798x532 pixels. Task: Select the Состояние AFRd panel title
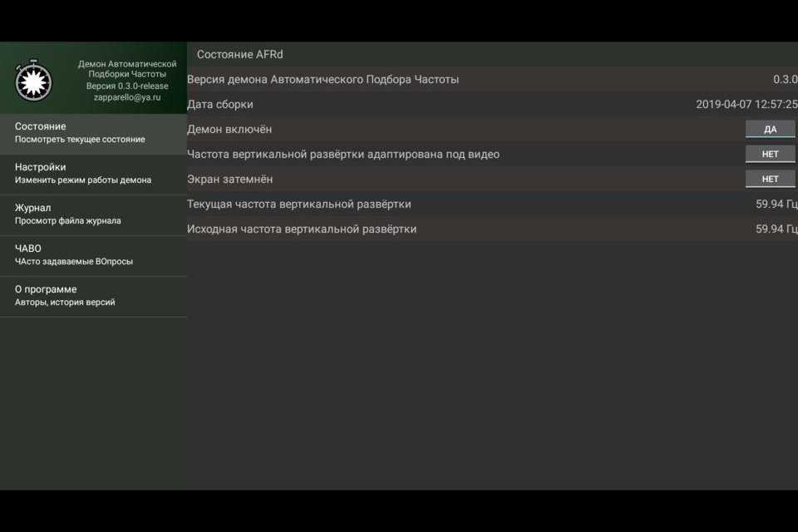(x=239, y=55)
